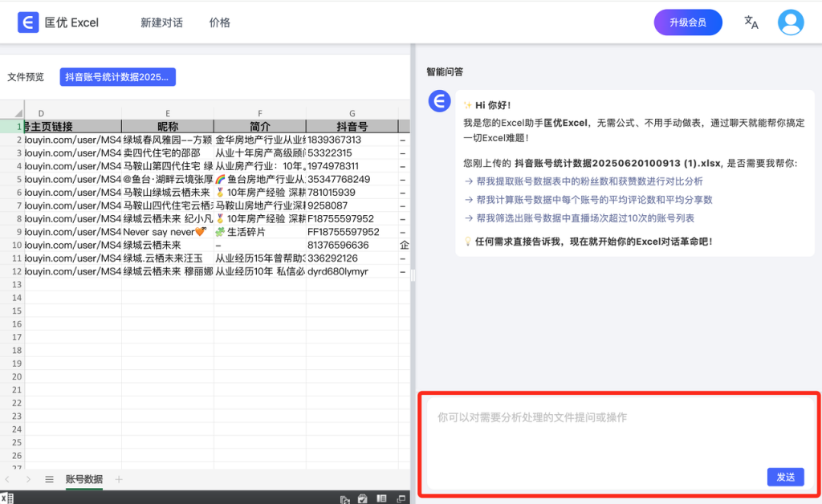Click the clipboard check icon in bottom bar
The image size is (822, 504).
click(363, 498)
